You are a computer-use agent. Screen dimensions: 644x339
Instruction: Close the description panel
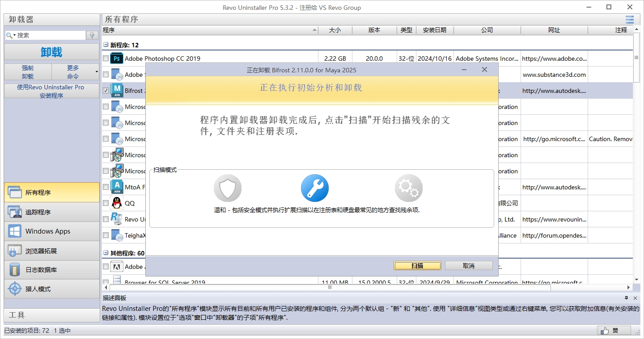635,298
